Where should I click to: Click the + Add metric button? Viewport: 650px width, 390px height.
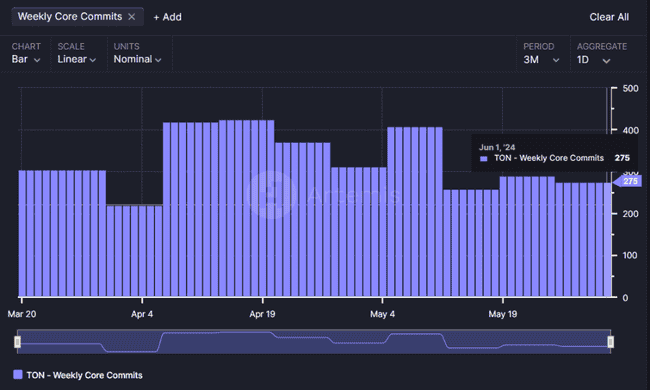tap(167, 17)
